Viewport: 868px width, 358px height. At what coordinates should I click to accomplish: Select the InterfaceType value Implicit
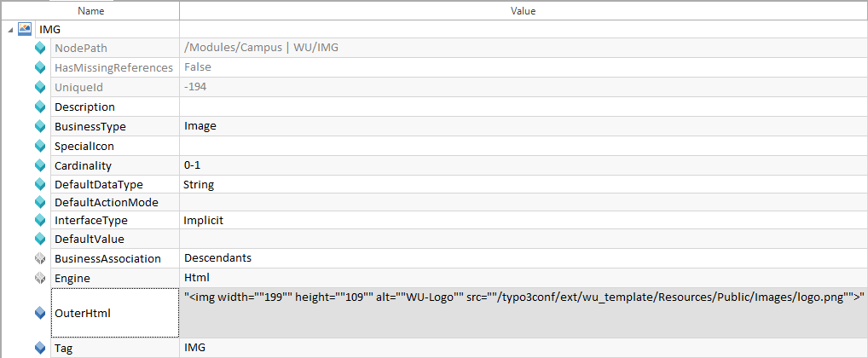[203, 220]
